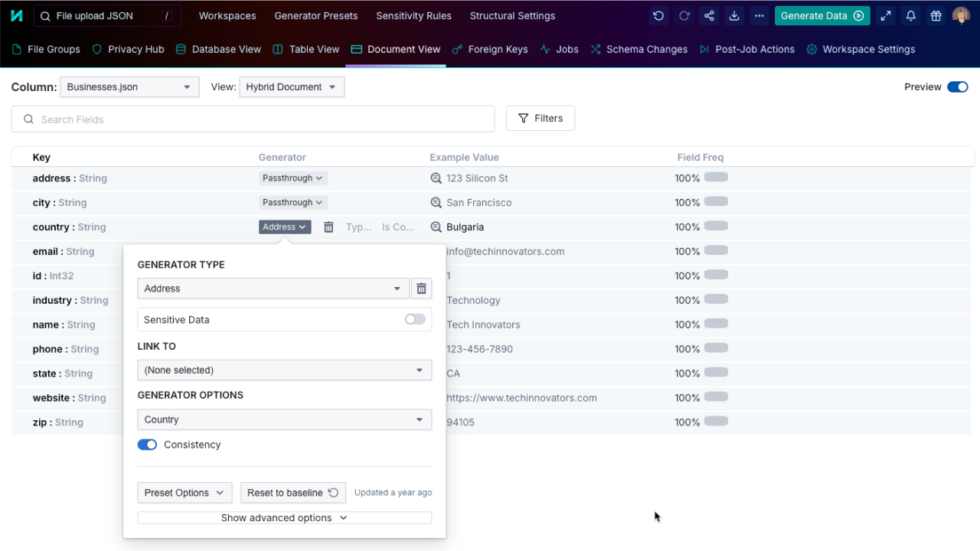This screenshot has height=551, width=980.
Task: Open address row Passthrough generator dropdown
Action: (293, 178)
